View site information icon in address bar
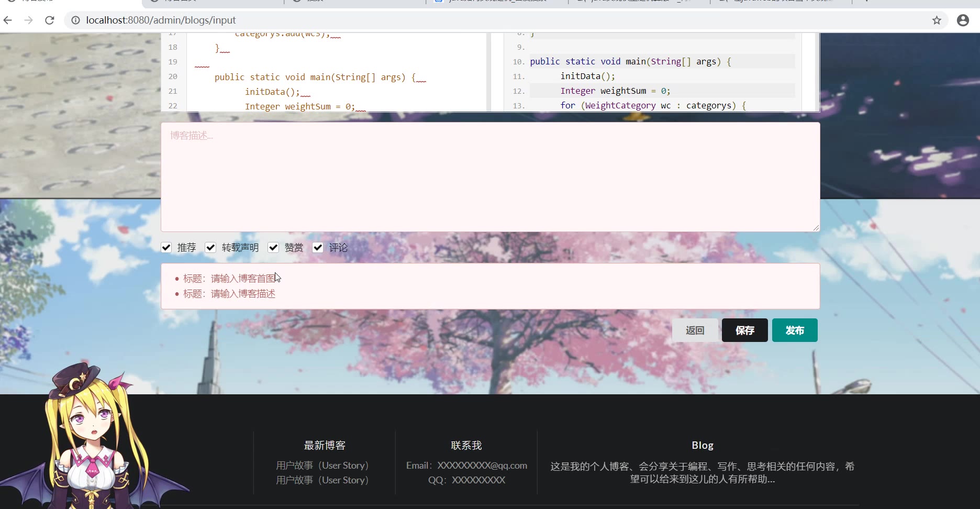This screenshot has height=509, width=980. click(x=75, y=20)
